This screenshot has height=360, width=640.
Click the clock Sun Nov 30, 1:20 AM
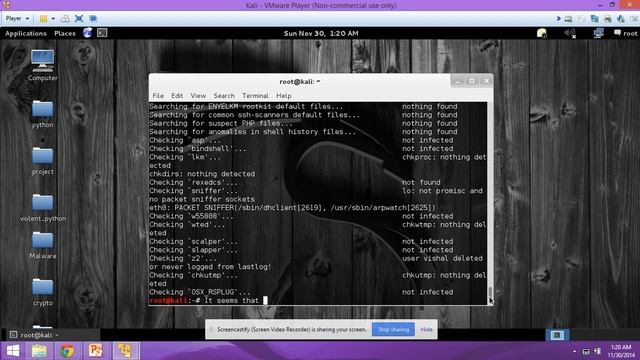tap(321, 33)
